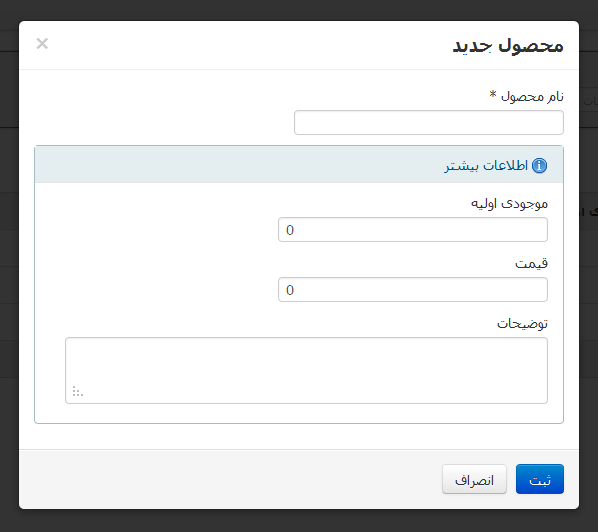Click the 0 value in قیمت field
This screenshot has height=532, width=598.
point(290,290)
